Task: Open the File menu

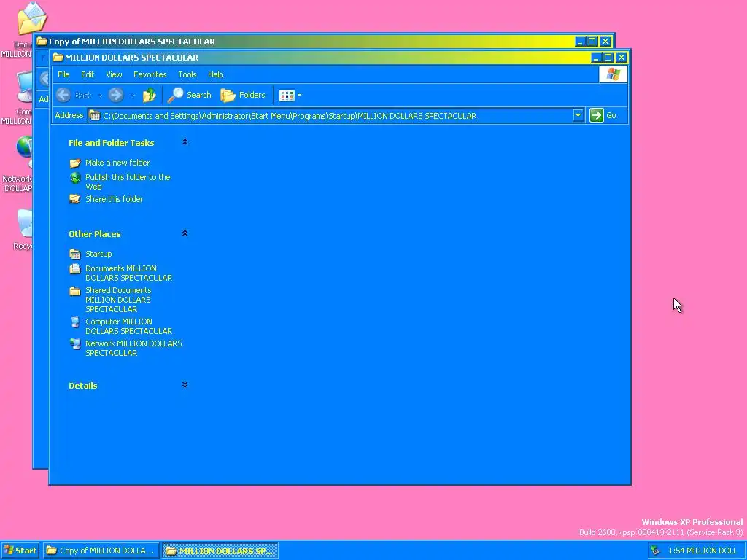Action: [x=63, y=74]
